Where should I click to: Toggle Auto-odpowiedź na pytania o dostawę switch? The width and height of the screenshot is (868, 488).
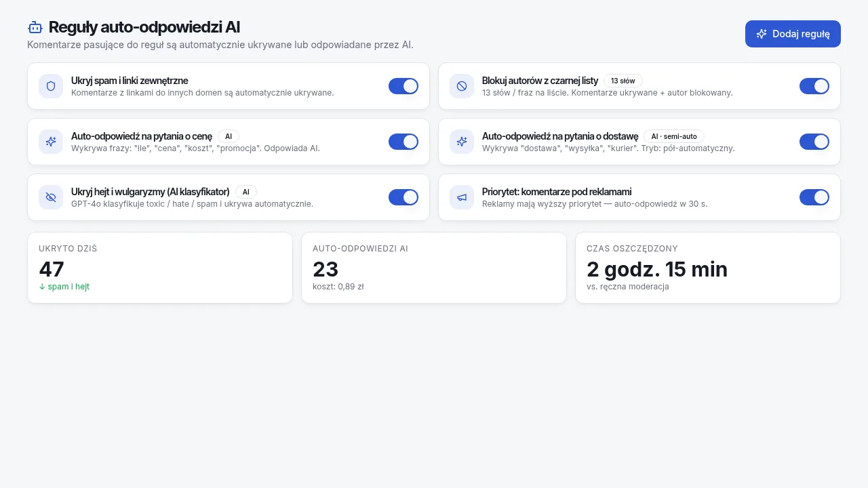pos(814,142)
